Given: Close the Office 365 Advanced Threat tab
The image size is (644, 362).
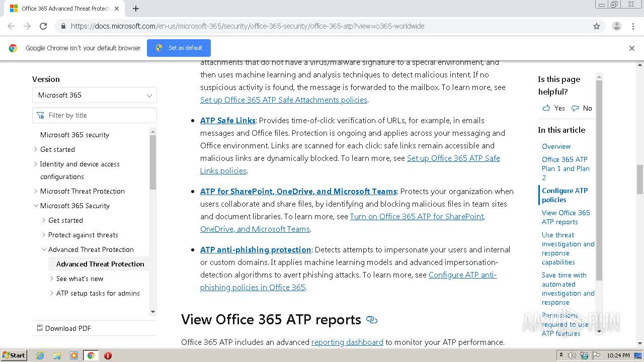Looking at the screenshot, I should click(x=117, y=9).
